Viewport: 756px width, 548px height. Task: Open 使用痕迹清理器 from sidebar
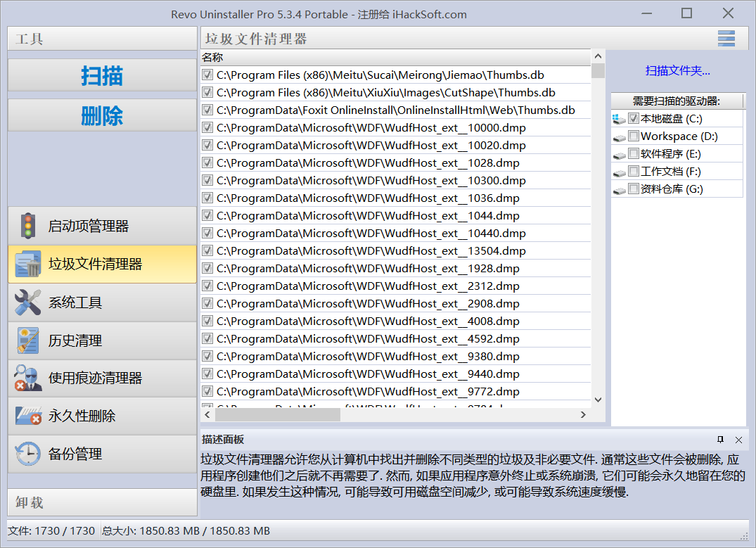tap(102, 378)
